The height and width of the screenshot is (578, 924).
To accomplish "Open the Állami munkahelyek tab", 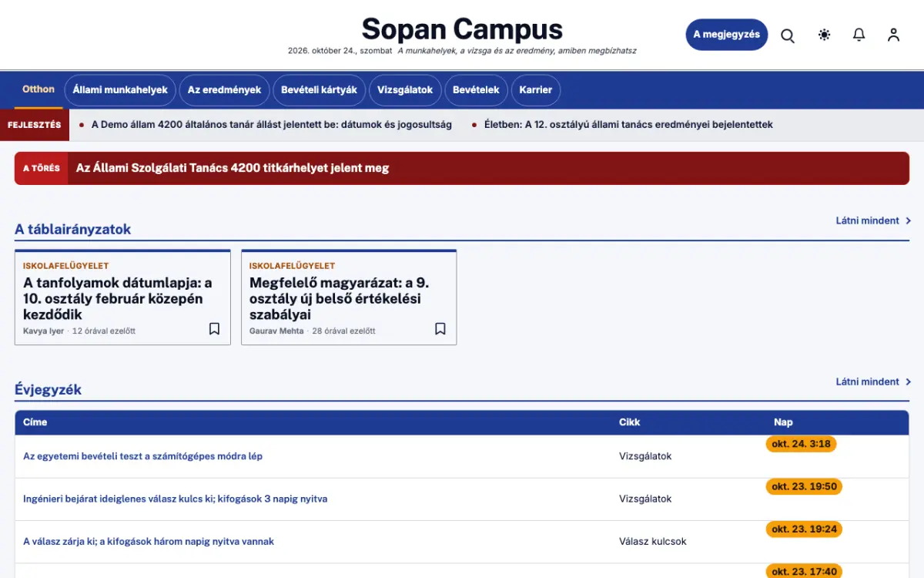I will click(x=120, y=90).
